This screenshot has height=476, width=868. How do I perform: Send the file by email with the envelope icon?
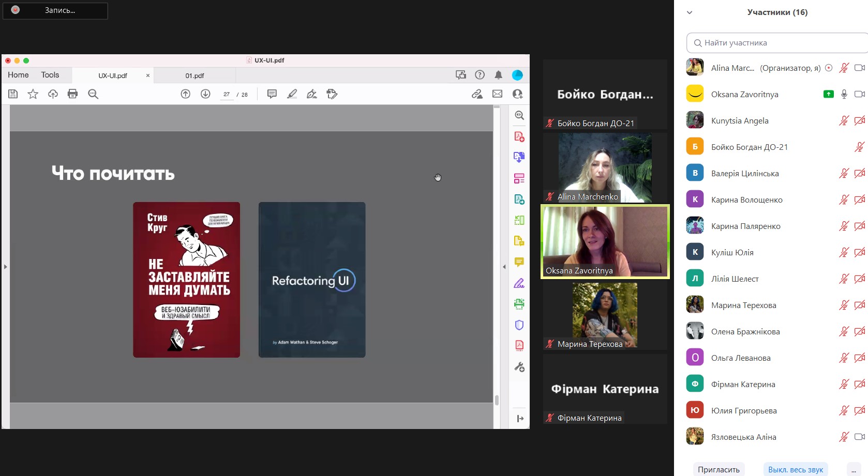point(497,94)
